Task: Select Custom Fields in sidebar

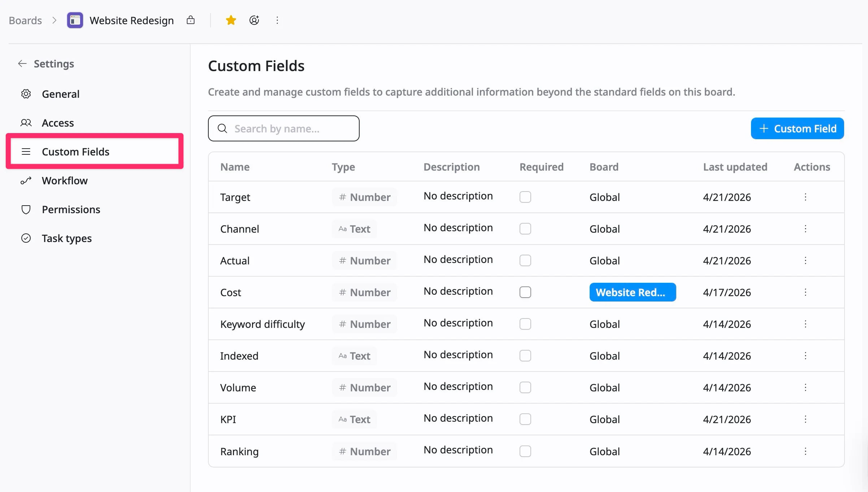Action: (95, 151)
